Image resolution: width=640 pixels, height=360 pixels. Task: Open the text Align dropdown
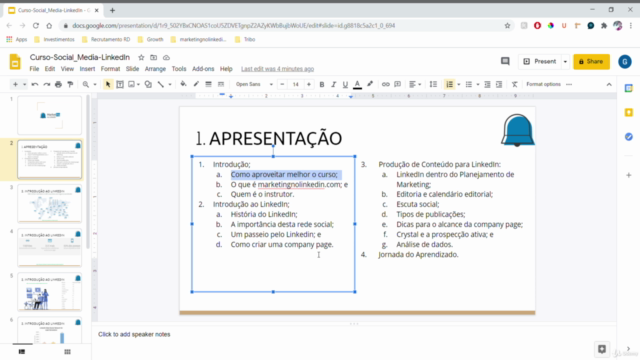[x=415, y=84]
